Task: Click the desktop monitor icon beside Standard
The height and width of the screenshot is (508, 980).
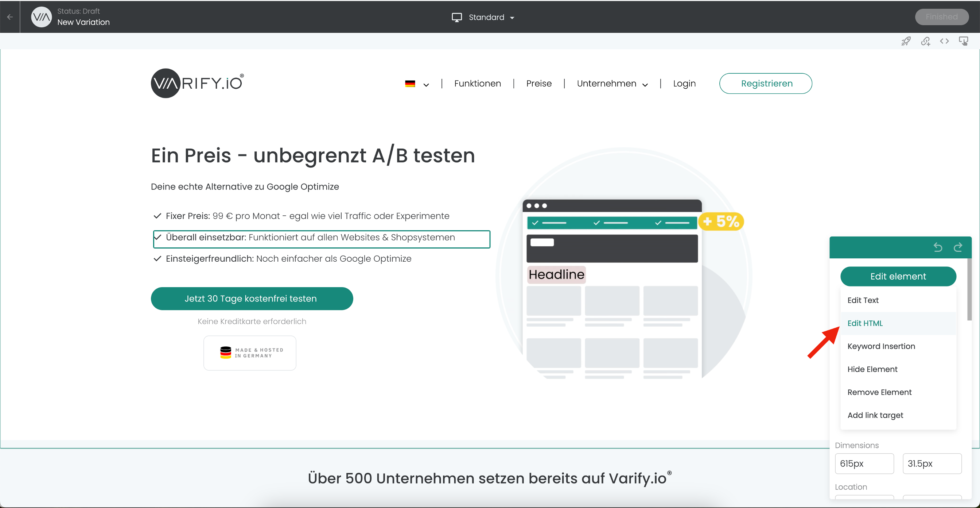Action: pyautogui.click(x=456, y=18)
